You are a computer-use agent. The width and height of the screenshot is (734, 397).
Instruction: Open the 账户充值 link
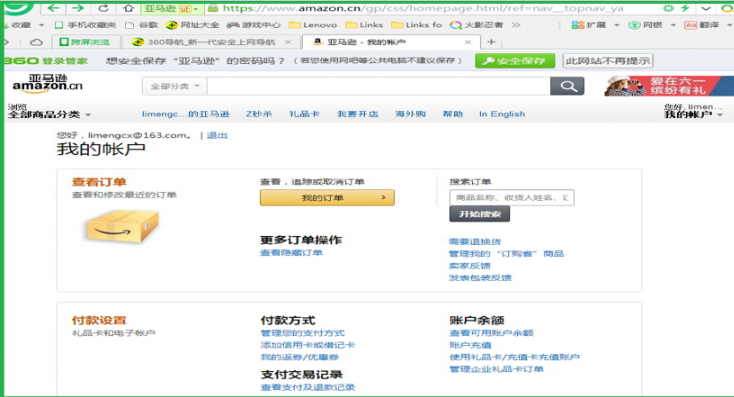[470, 345]
